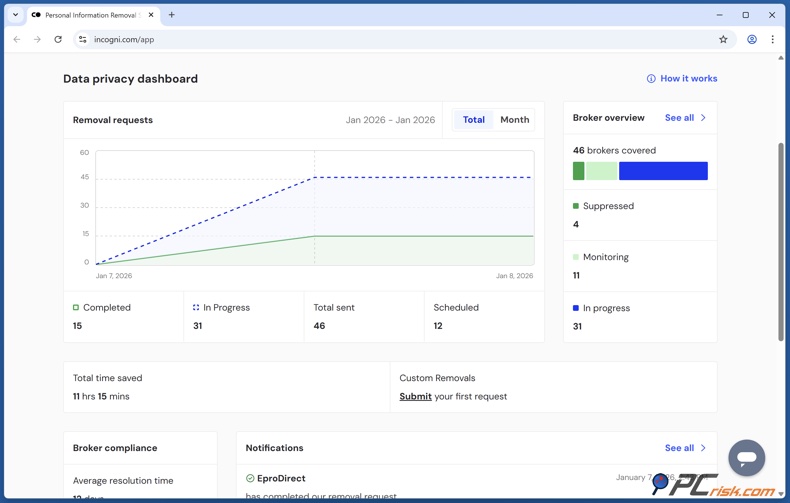Reload the page using the refresh icon
The height and width of the screenshot is (503, 790).
pos(58,40)
